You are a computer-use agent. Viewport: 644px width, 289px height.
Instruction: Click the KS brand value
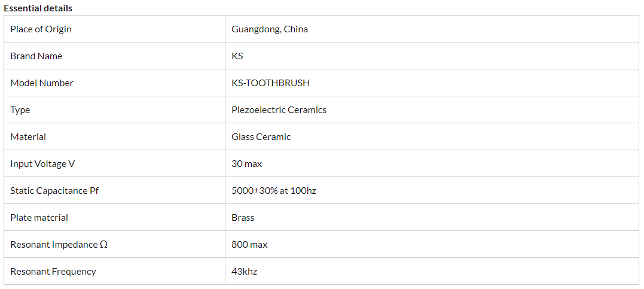click(x=237, y=56)
